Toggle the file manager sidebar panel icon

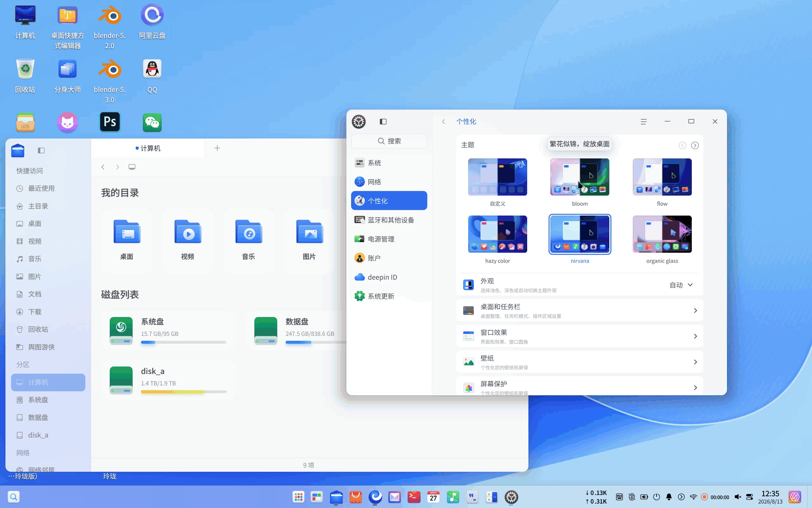pyautogui.click(x=41, y=150)
